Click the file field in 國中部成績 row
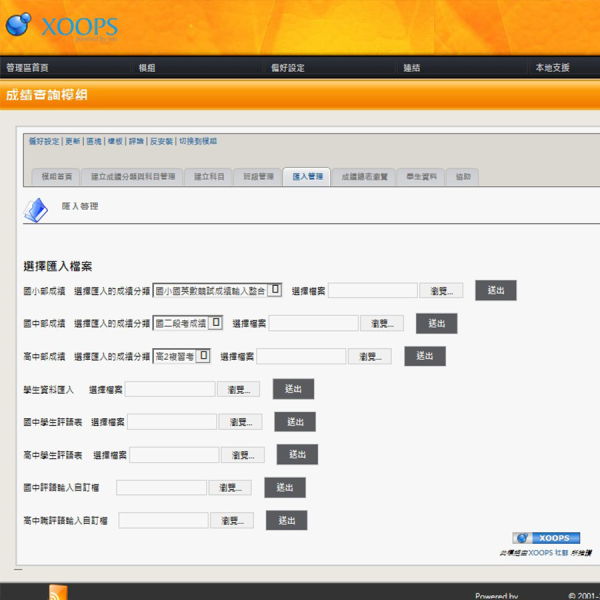The width and height of the screenshot is (600, 600). click(x=313, y=323)
